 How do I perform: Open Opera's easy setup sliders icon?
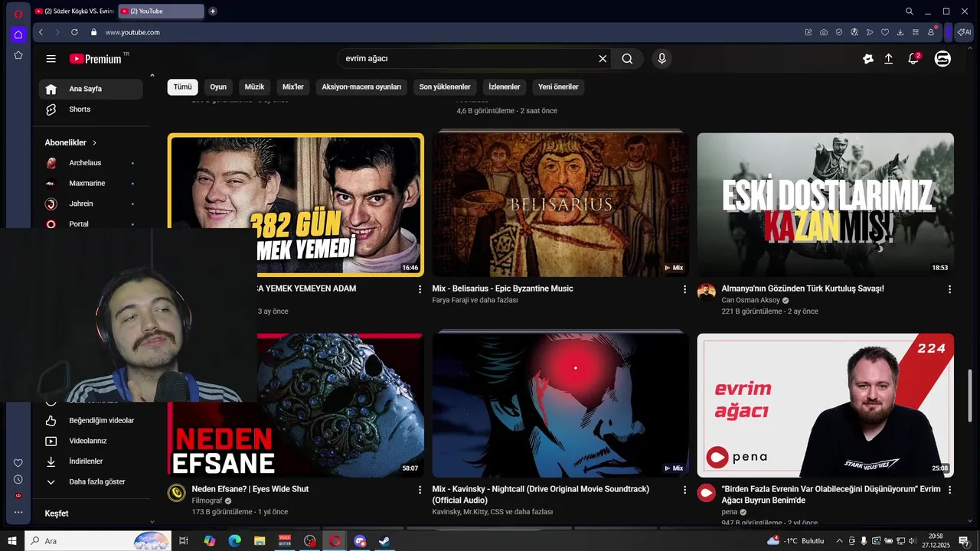tap(916, 32)
